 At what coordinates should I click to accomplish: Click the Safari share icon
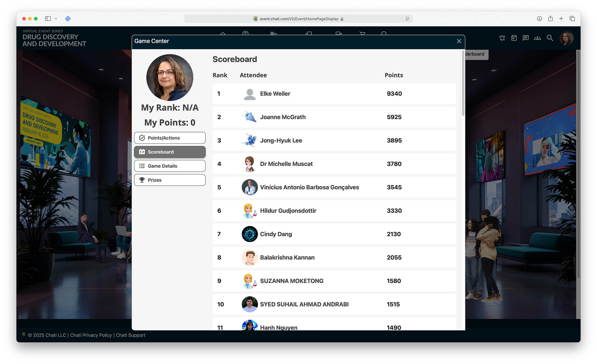click(x=550, y=19)
